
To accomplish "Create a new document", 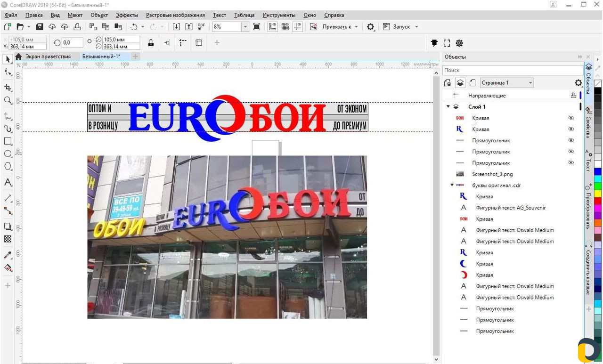I will [x=8, y=27].
